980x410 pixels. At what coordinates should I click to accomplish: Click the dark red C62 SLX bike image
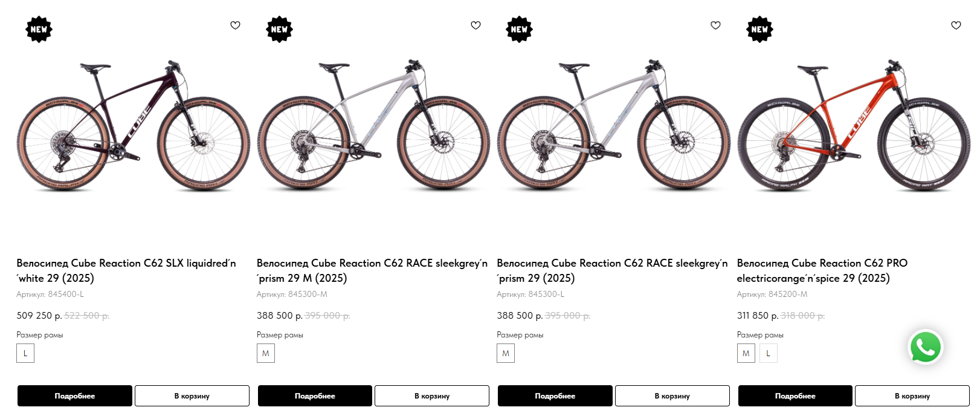133,127
